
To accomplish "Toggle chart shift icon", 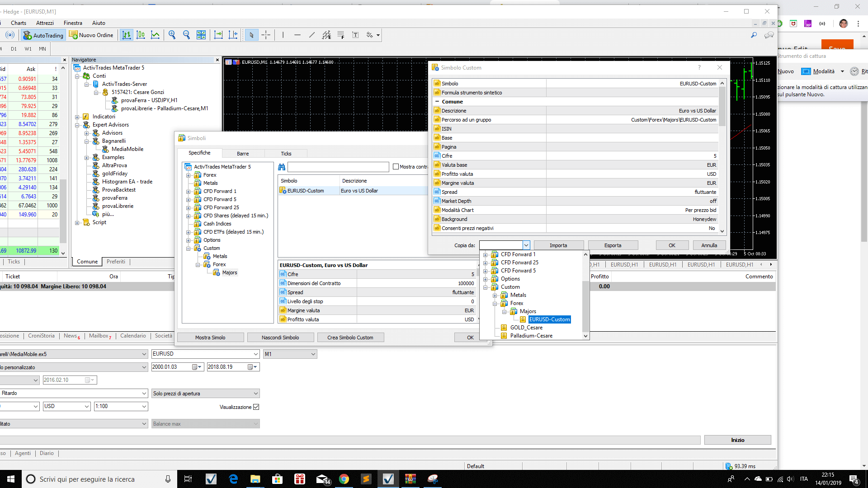I will point(233,35).
